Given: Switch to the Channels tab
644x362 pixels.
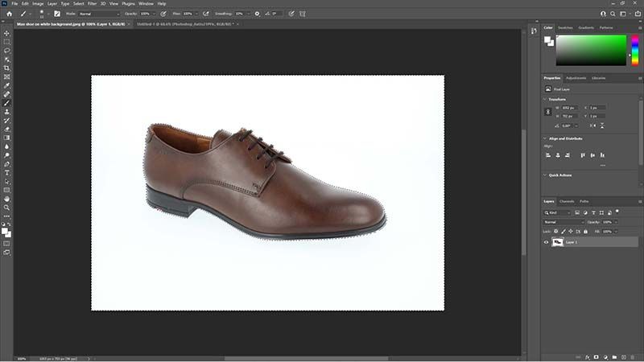Looking at the screenshot, I should click(x=567, y=201).
